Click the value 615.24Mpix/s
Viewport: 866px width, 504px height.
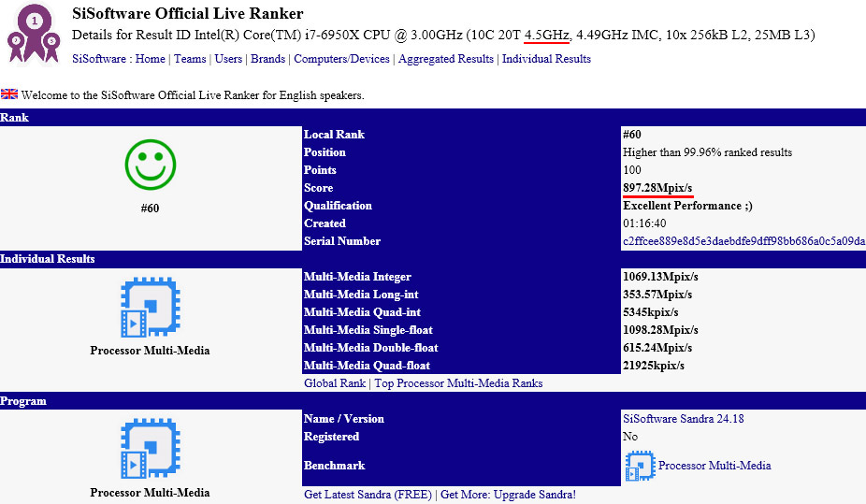pyautogui.click(x=657, y=348)
